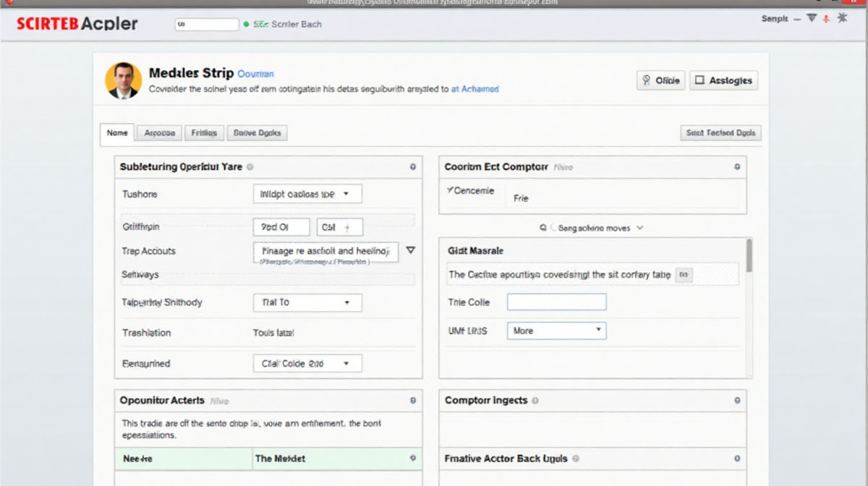This screenshot has height=486, width=868.
Task: Click the magnifier icon beside Sangackine moves
Action: point(543,228)
